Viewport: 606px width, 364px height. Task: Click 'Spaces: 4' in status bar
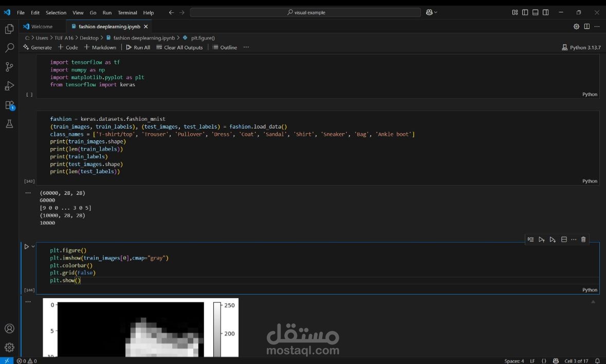coord(514,361)
